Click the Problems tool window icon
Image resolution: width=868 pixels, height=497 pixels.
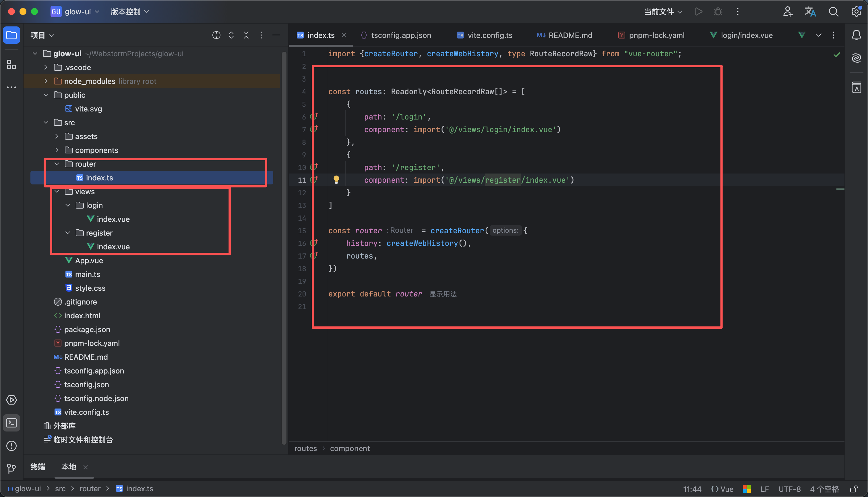click(11, 446)
